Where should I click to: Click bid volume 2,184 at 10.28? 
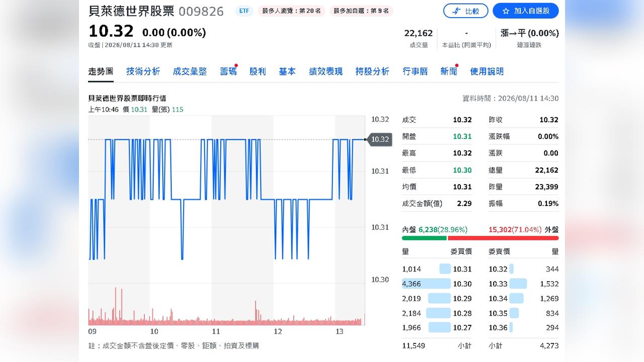pos(412,313)
